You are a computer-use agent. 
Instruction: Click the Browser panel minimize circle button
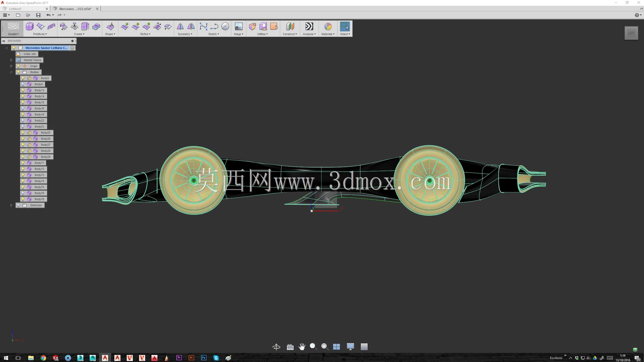coord(72,41)
